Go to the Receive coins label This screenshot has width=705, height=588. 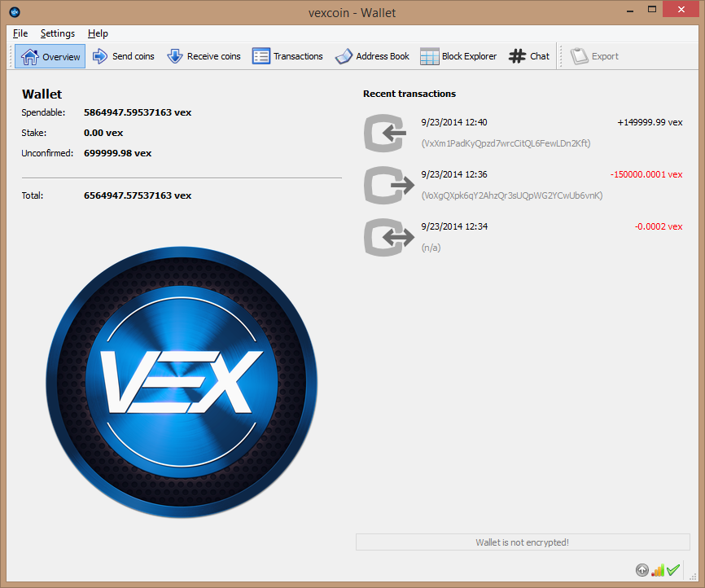(213, 56)
